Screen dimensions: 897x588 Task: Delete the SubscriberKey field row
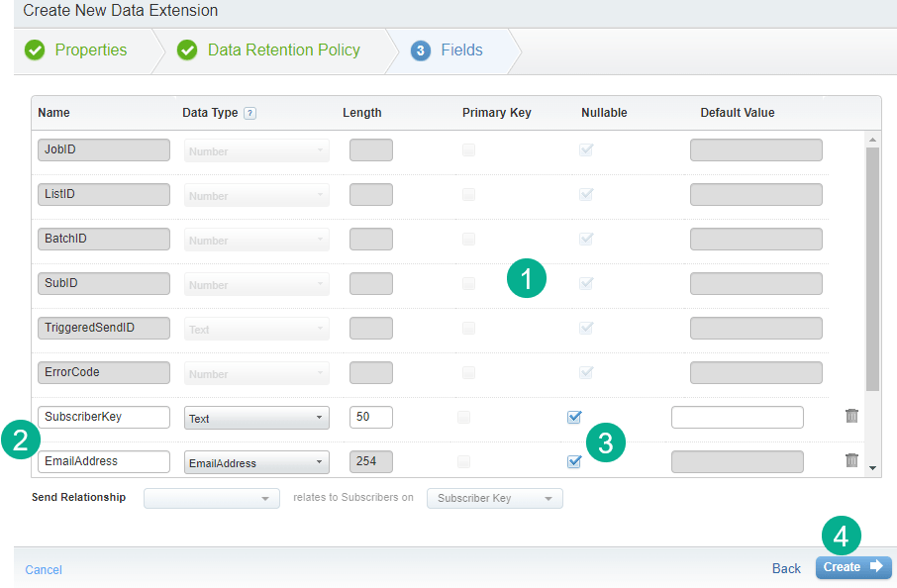point(851,416)
